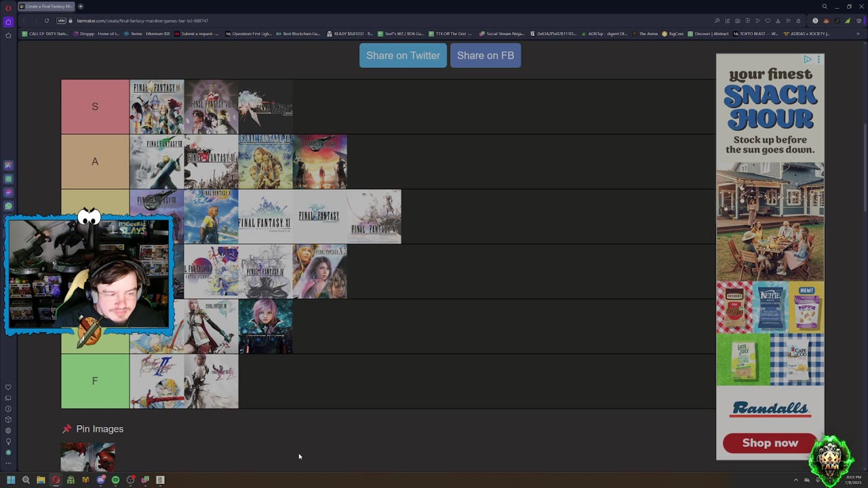Select Final Fantasy VII Cloud cover in A tier
The height and width of the screenshot is (488, 868).
point(157,161)
